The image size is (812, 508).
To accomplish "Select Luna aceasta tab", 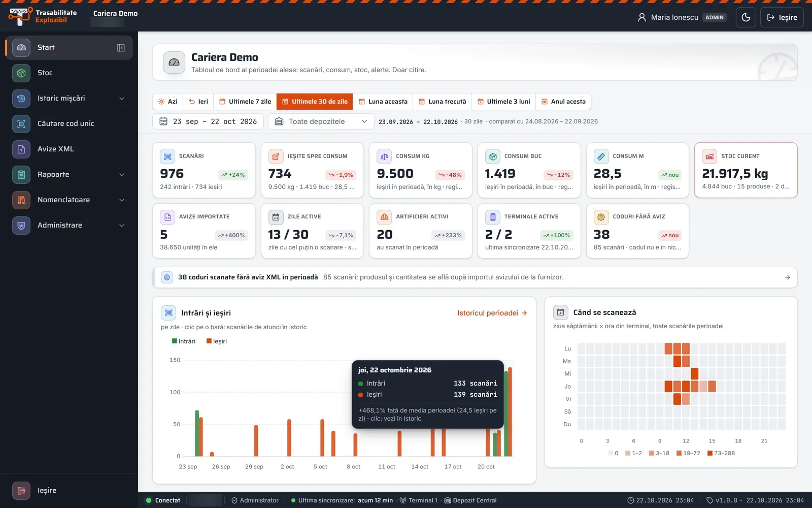I will 383,102.
